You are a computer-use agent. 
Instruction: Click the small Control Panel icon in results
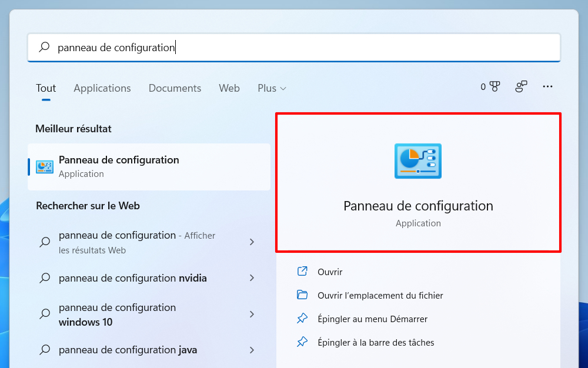coord(45,167)
